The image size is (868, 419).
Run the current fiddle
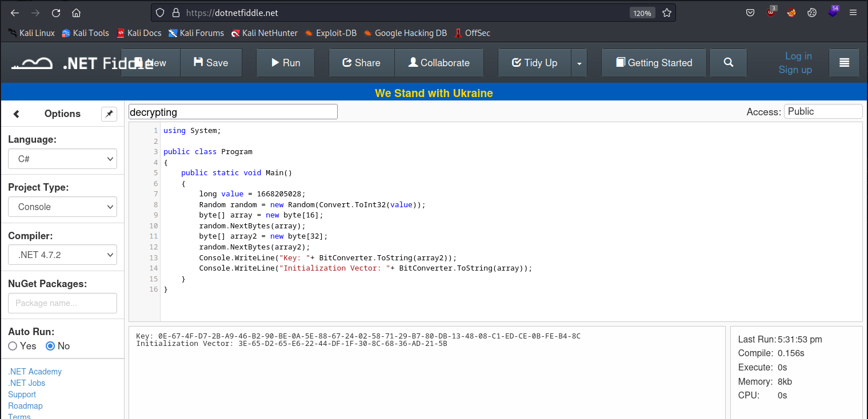[x=285, y=63]
